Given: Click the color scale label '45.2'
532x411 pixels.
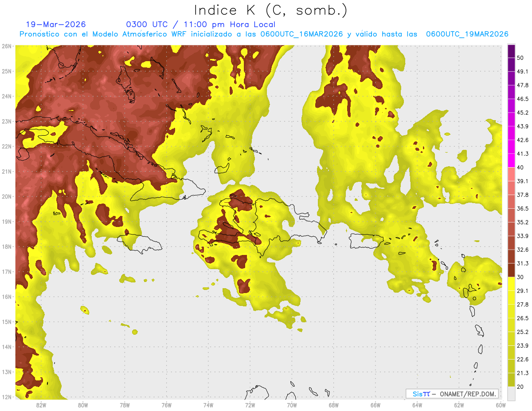Looking at the screenshot, I should [x=522, y=113].
